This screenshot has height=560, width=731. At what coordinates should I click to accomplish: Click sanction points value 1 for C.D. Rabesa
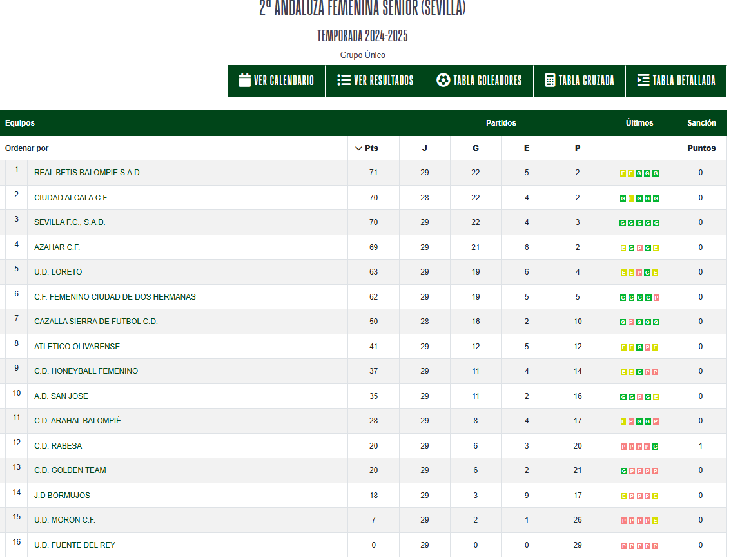coord(701,447)
